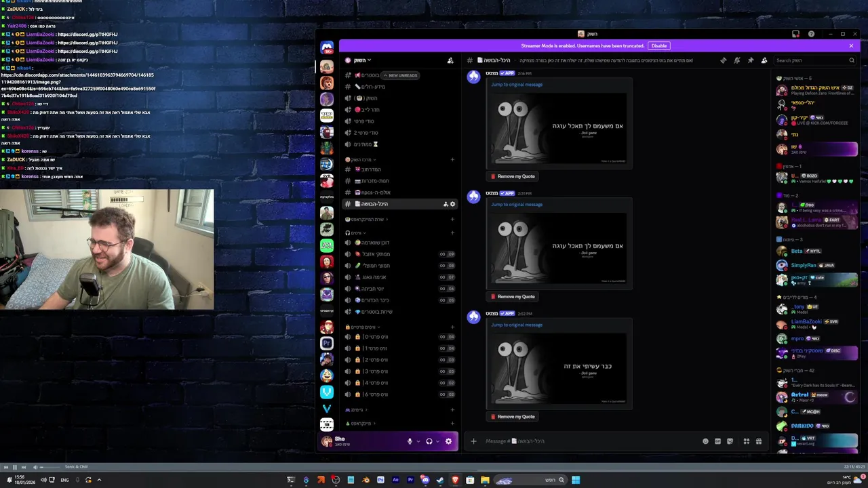This screenshot has width=868, height=488.
Task: Click top Jump to original message link
Action: coord(517,85)
